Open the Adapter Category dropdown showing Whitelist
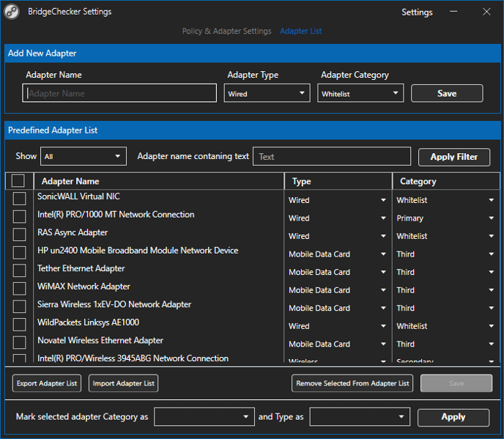The height and width of the screenshot is (439, 504). tap(360, 93)
